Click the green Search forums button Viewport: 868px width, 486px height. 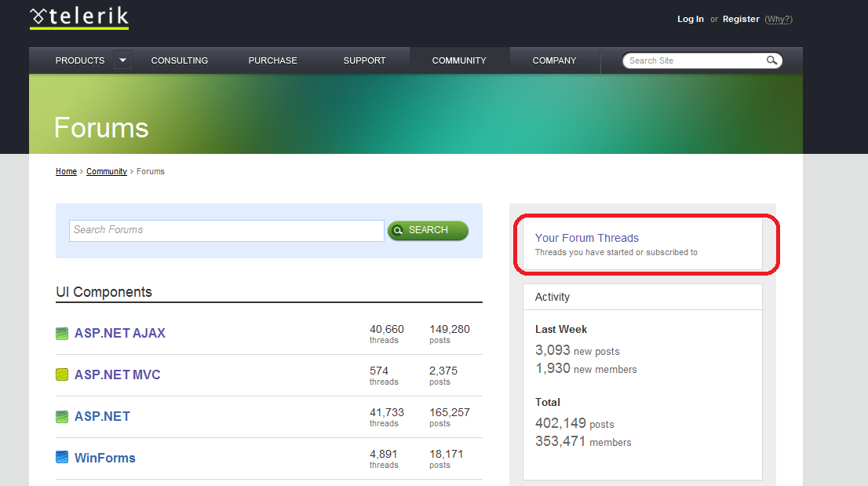pyautogui.click(x=428, y=230)
